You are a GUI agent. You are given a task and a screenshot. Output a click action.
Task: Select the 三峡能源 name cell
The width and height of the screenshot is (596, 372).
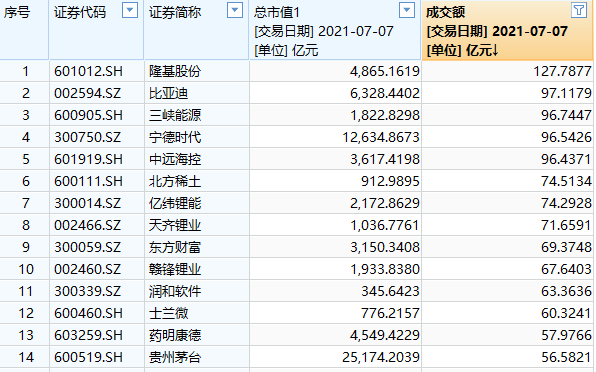[x=197, y=115]
